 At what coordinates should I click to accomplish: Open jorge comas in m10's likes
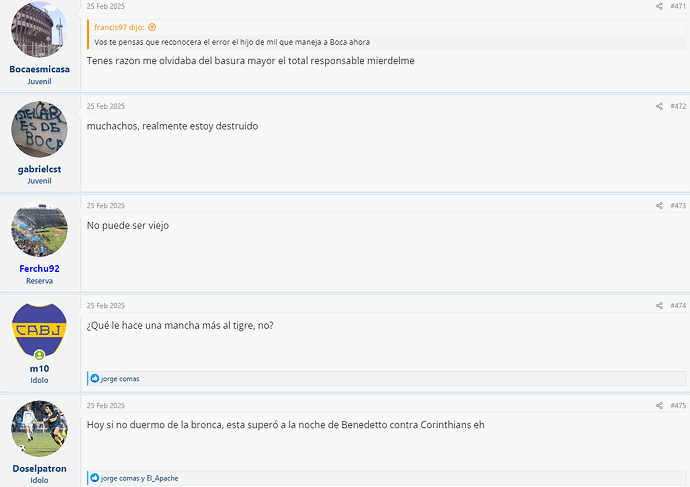click(x=120, y=378)
